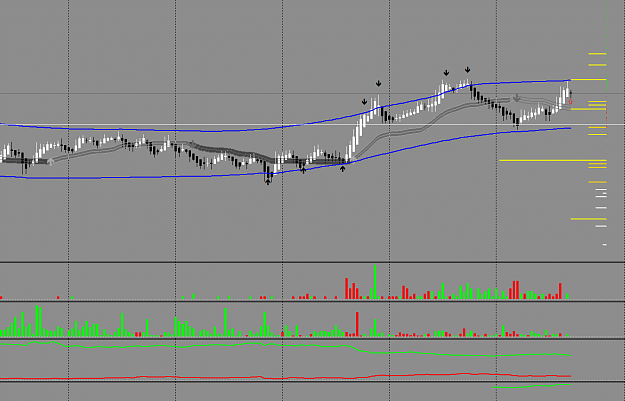Screen dimensions: 625x401
Task: Select the white horizontal line spanning the chart
Action: [x=312, y=125]
